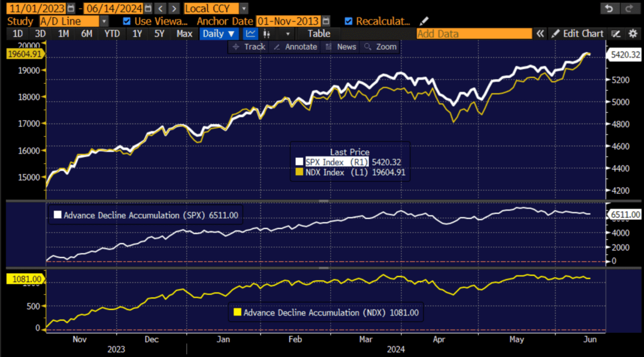
Task: Open the Daily periodicity dropdown
Action: pyautogui.click(x=219, y=33)
